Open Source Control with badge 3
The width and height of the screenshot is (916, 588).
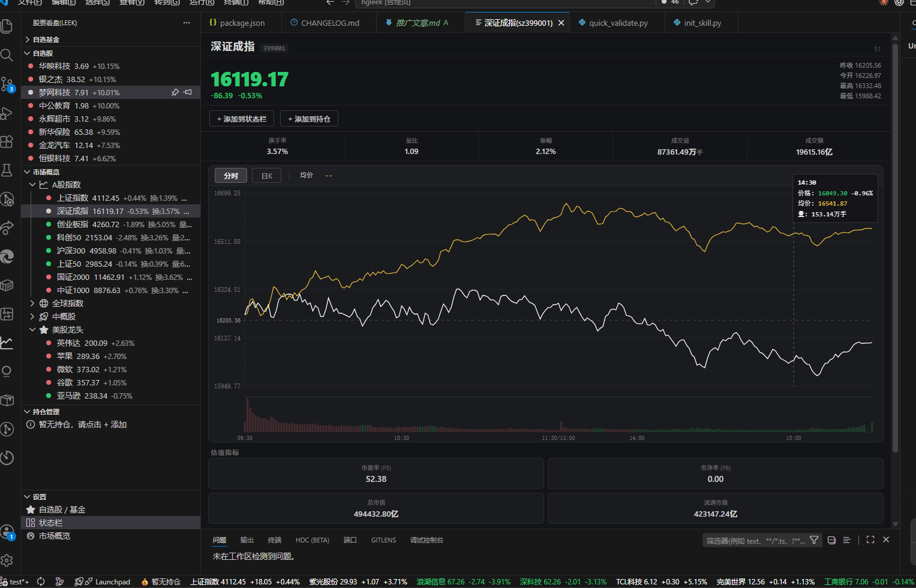tap(7, 84)
